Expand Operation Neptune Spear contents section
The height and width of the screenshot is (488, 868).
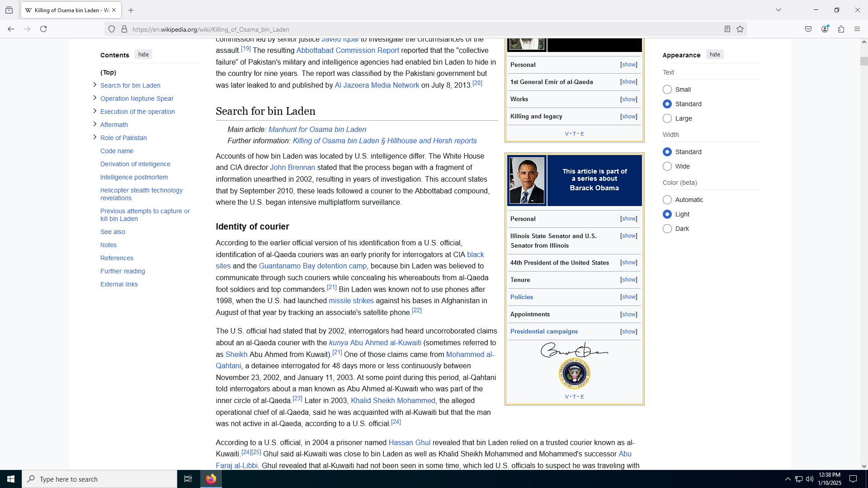tap(94, 98)
